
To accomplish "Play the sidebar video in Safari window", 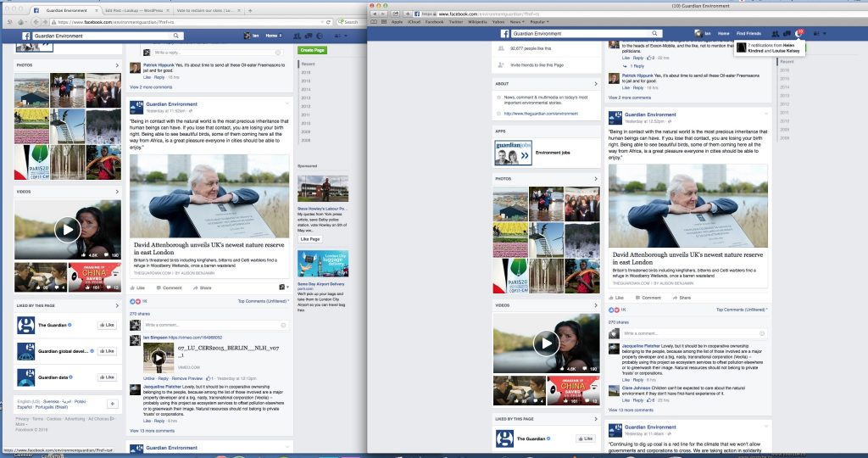I will (547, 343).
